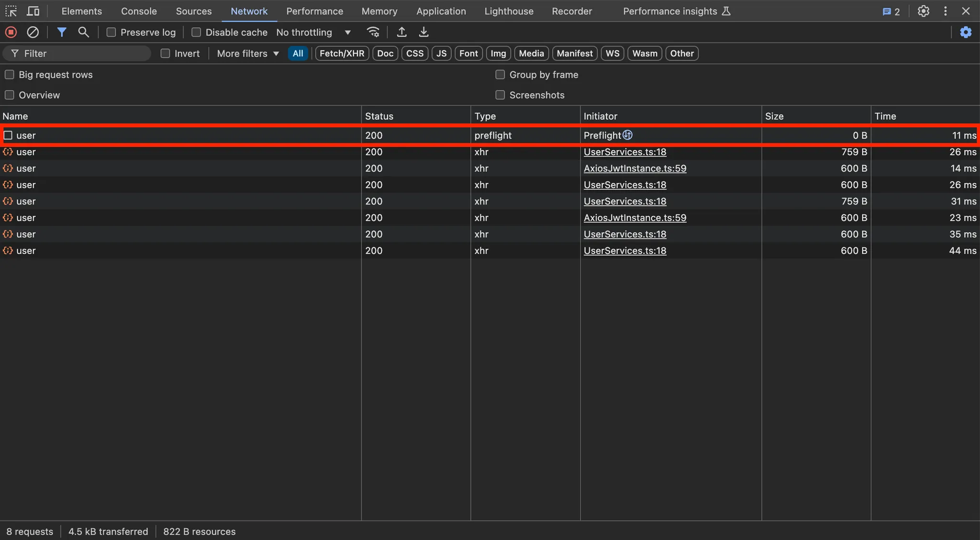Open network search magnifier

click(x=83, y=32)
